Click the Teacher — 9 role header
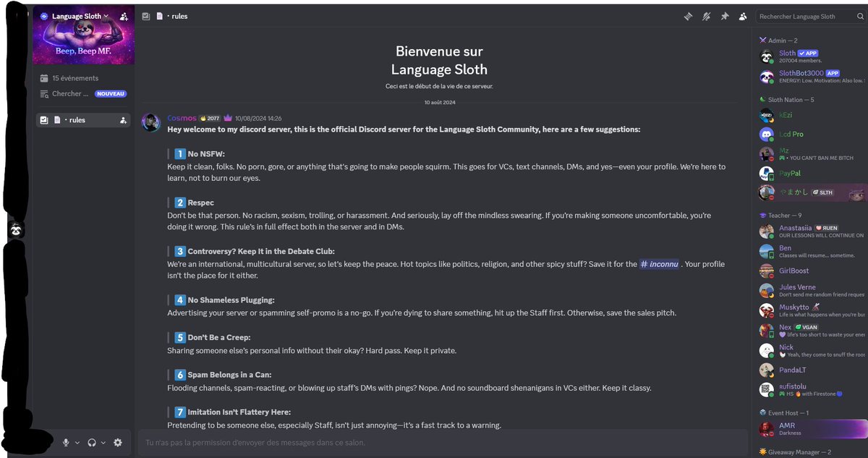Image resolution: width=868 pixels, height=458 pixels. (x=780, y=215)
